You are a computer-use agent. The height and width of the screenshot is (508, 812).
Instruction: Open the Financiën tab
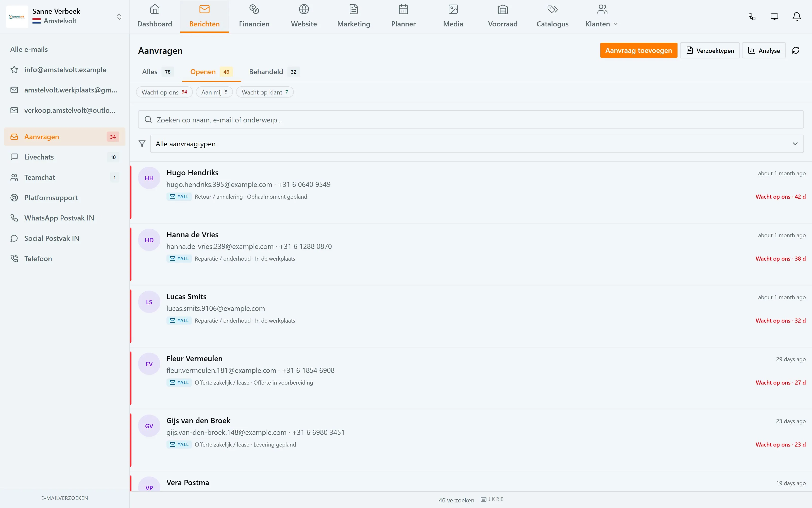254,17
